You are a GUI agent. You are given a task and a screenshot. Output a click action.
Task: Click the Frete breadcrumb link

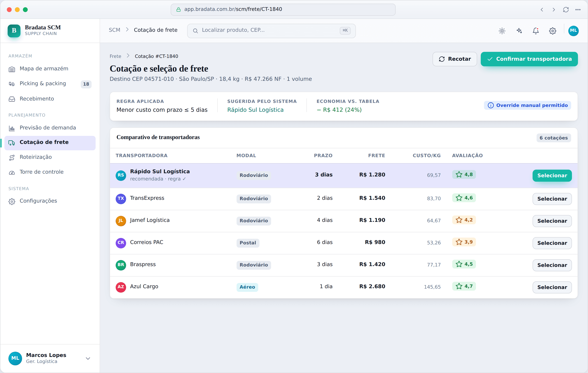tap(115, 56)
